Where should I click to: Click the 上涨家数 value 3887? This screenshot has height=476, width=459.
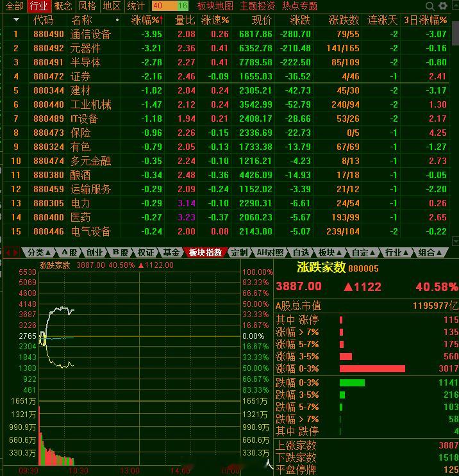pyautogui.click(x=448, y=445)
